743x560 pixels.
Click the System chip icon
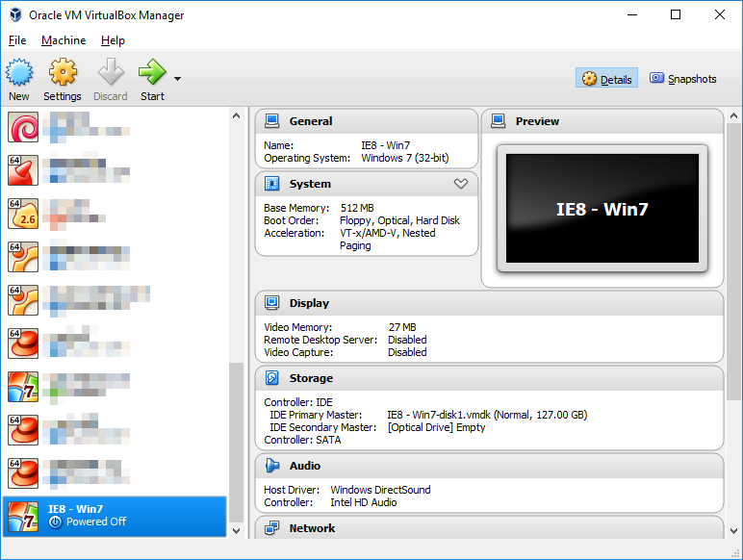click(x=272, y=184)
